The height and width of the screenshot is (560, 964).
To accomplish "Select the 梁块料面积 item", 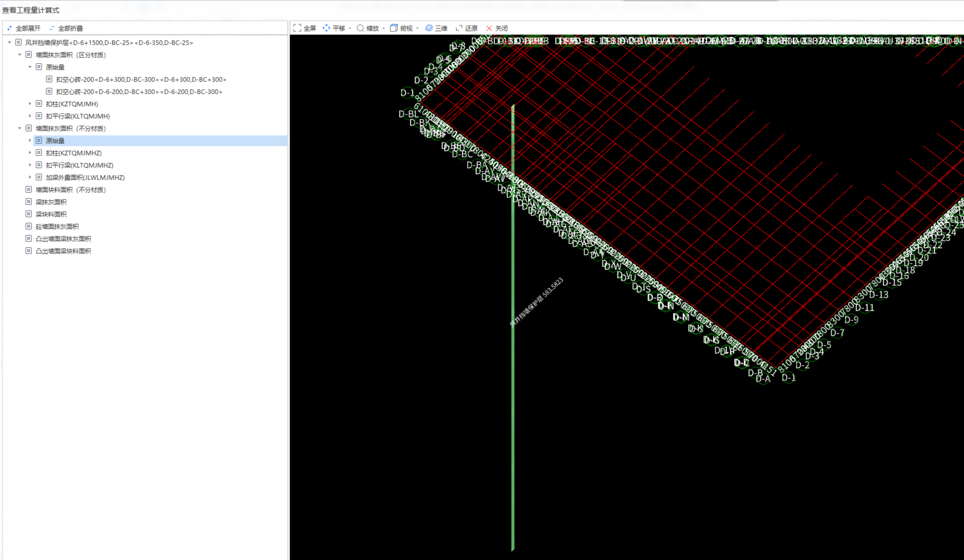I will (x=51, y=214).
